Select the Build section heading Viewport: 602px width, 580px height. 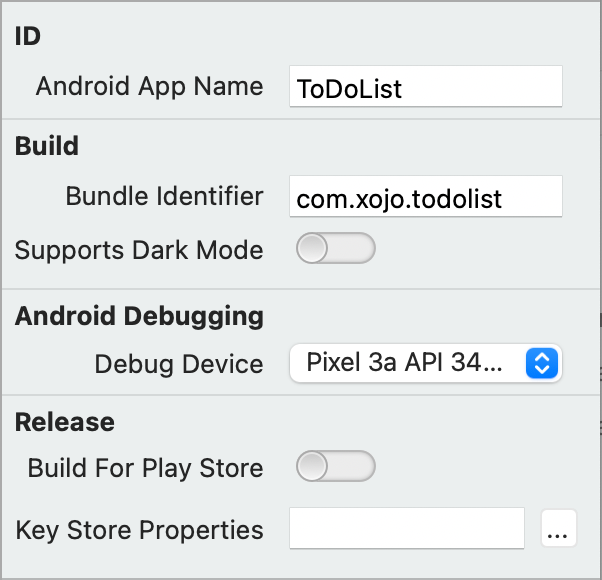(x=47, y=146)
